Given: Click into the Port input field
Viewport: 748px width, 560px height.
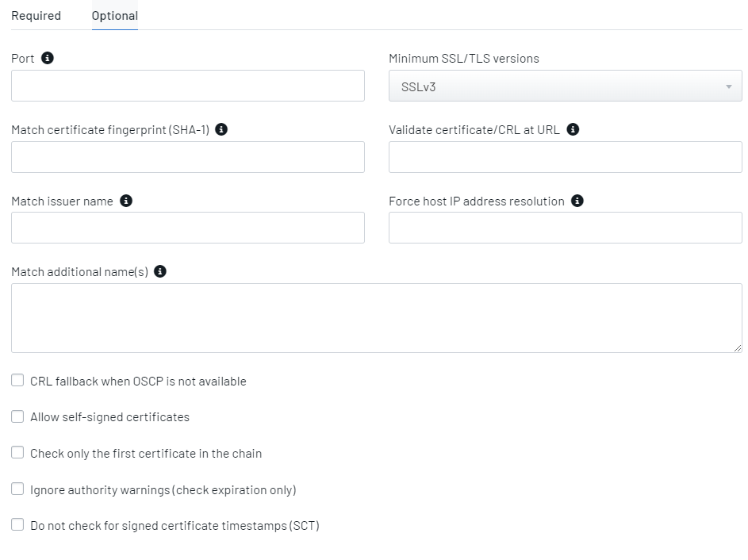Looking at the screenshot, I should tap(187, 86).
